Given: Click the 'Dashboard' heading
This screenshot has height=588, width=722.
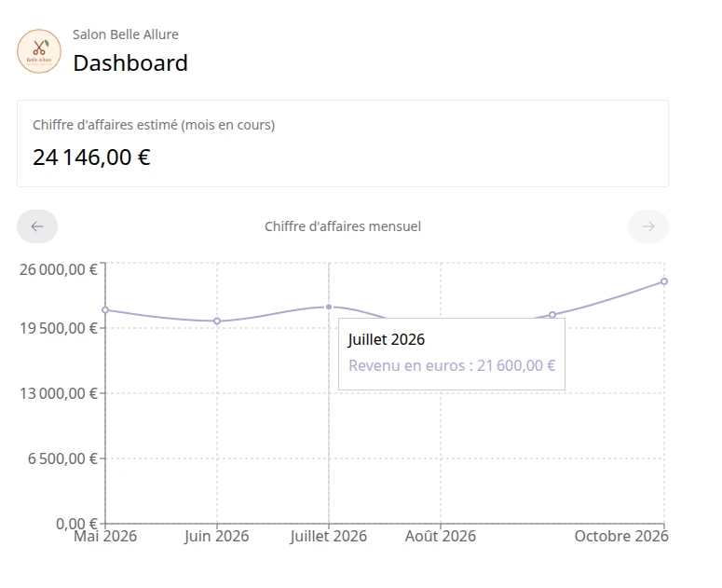Looking at the screenshot, I should tap(130, 63).
